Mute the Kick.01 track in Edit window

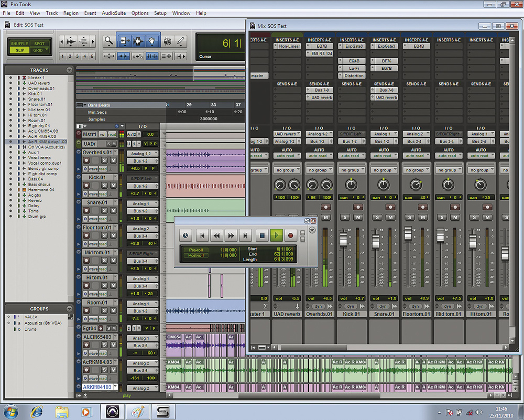point(113,186)
